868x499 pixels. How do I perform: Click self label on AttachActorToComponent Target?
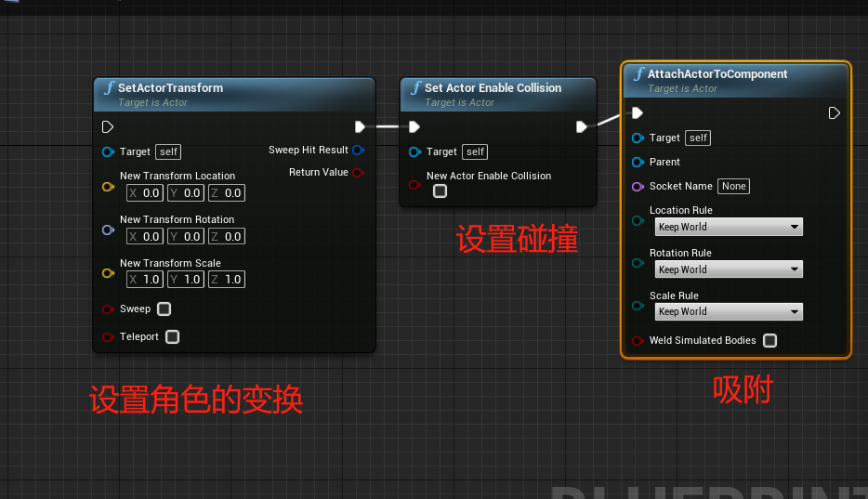(x=698, y=138)
